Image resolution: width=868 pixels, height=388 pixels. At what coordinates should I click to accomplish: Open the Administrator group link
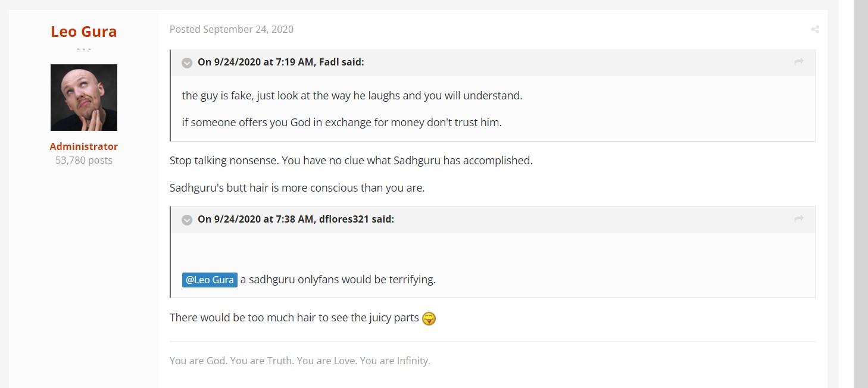(x=84, y=146)
